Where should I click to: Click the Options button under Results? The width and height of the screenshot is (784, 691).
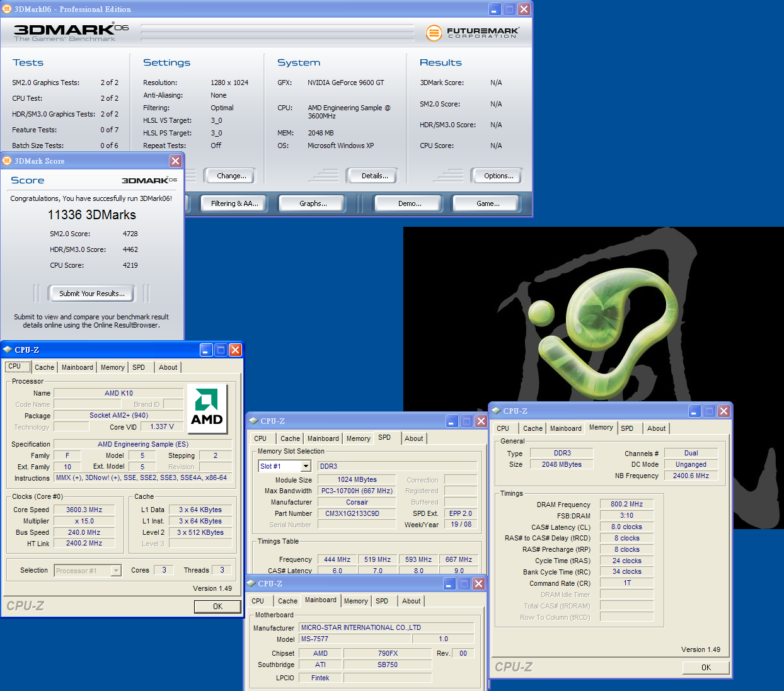[x=499, y=176]
